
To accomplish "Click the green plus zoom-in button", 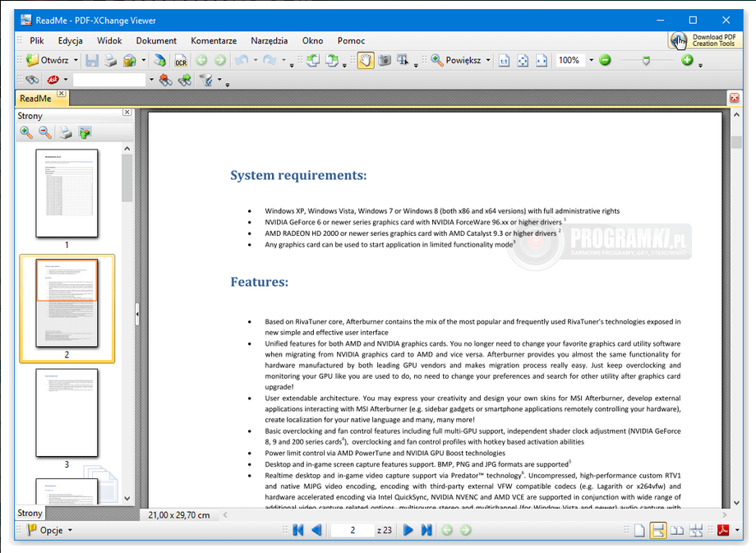I will 688,60.
